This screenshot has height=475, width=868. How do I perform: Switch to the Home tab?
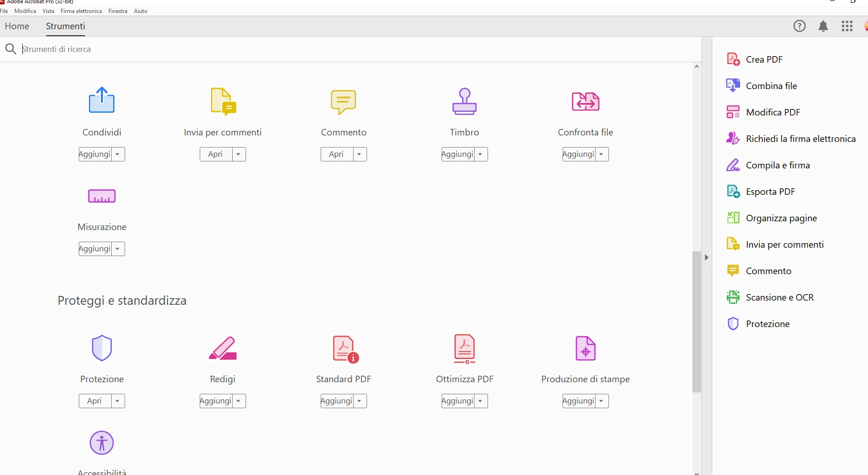[17, 26]
